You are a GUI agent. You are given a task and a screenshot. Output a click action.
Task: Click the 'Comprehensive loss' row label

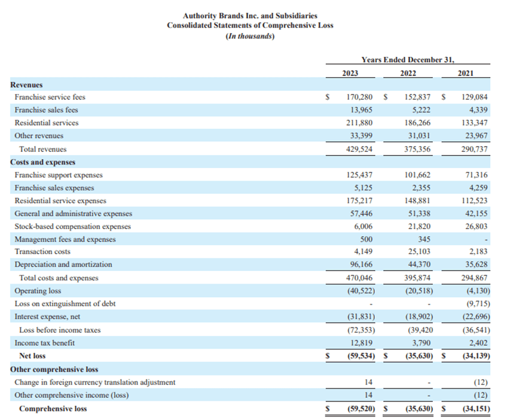53,409
